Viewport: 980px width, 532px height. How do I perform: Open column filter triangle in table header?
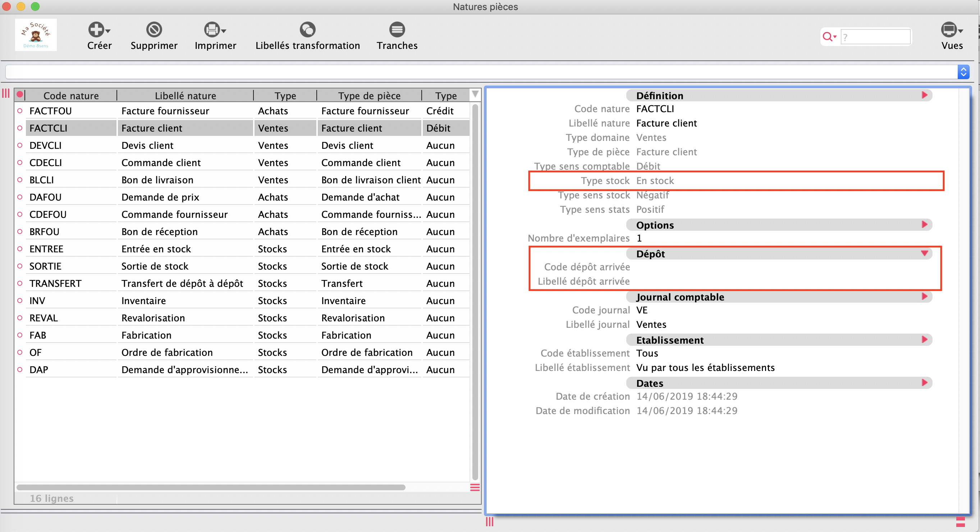pos(475,94)
